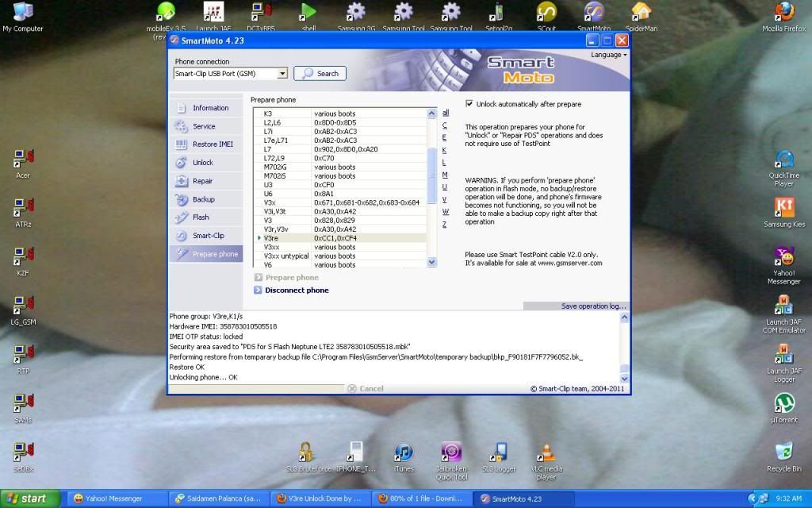Open the Unlock section in sidebar
The width and height of the screenshot is (812, 508).
coord(205,162)
